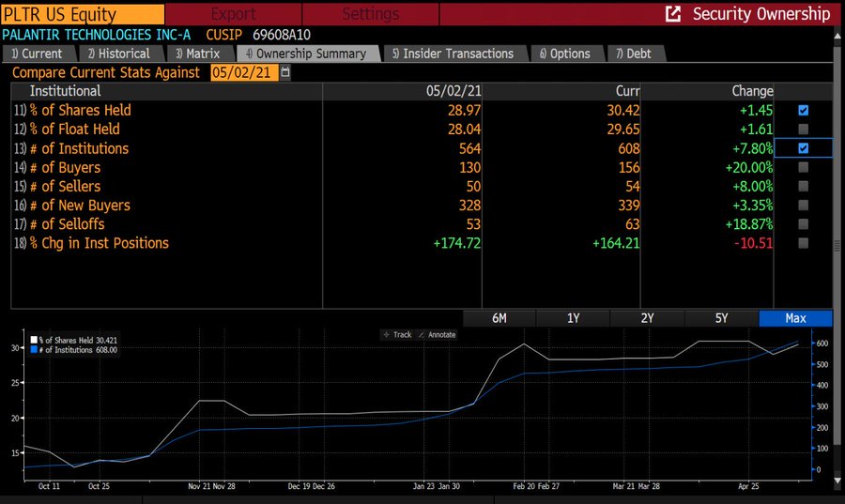The height and width of the screenshot is (504, 845).
Task: Set chart range to 2Y
Action: [x=647, y=318]
